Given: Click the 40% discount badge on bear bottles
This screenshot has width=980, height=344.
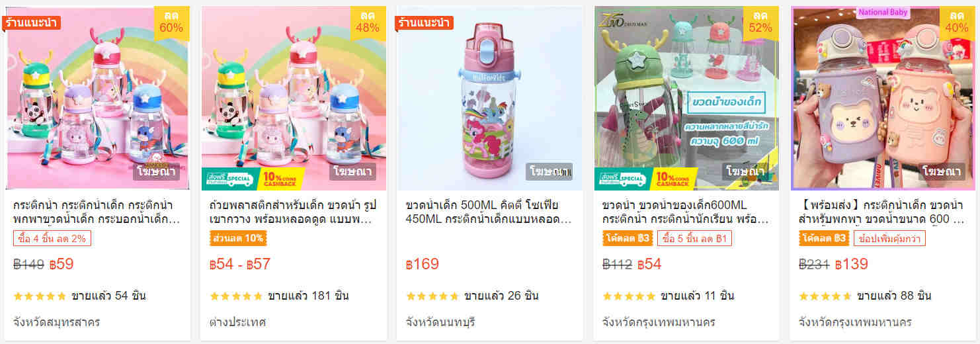Looking at the screenshot, I should click(x=957, y=23).
